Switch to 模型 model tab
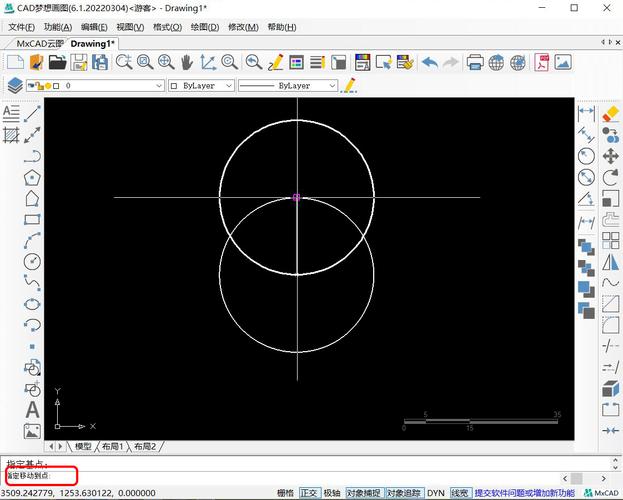Image resolution: width=623 pixels, height=500 pixels. point(83,446)
